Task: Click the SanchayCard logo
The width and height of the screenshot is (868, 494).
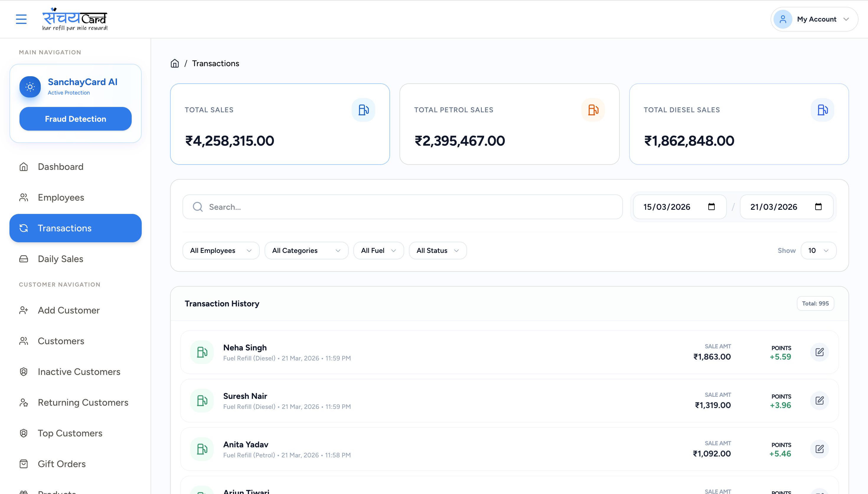Action: [x=75, y=19]
